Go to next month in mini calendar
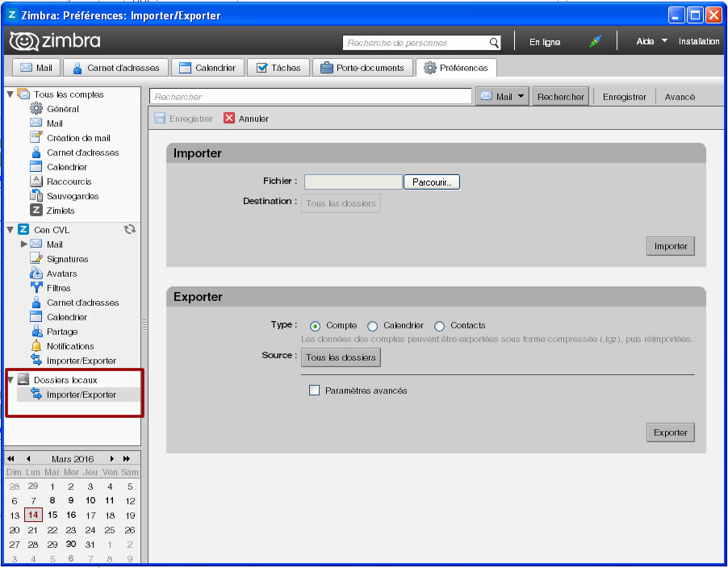The height and width of the screenshot is (568, 728). coord(112,458)
